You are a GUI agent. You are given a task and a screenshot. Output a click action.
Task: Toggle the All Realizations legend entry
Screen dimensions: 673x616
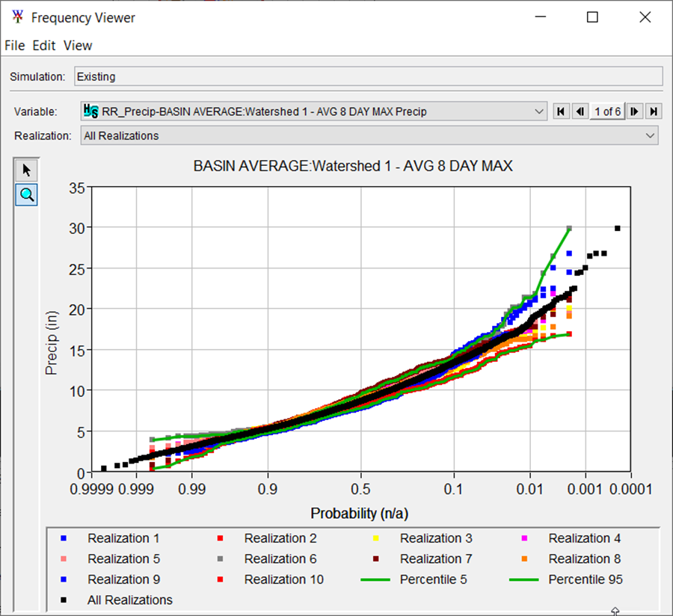pos(129,600)
